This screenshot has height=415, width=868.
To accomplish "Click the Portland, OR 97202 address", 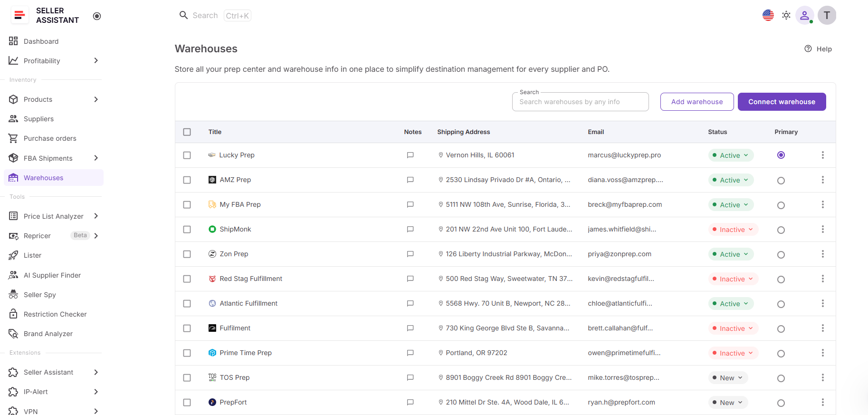I will tap(477, 353).
